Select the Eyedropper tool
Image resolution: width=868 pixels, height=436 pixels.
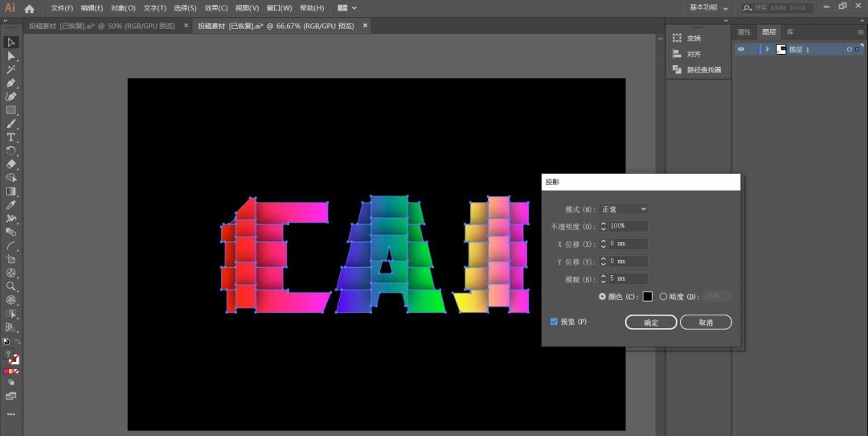(x=11, y=205)
